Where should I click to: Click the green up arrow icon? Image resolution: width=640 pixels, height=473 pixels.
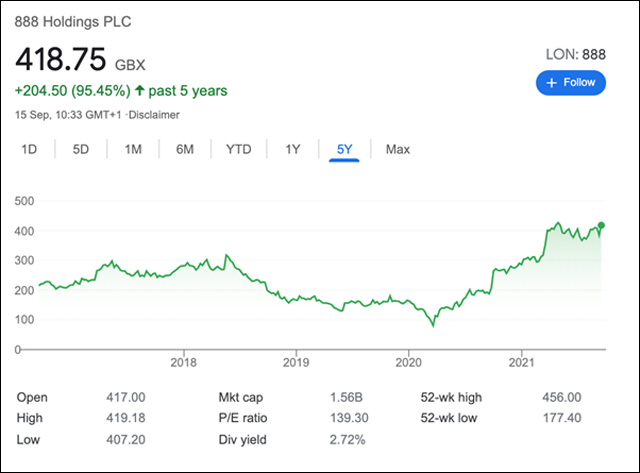141,90
